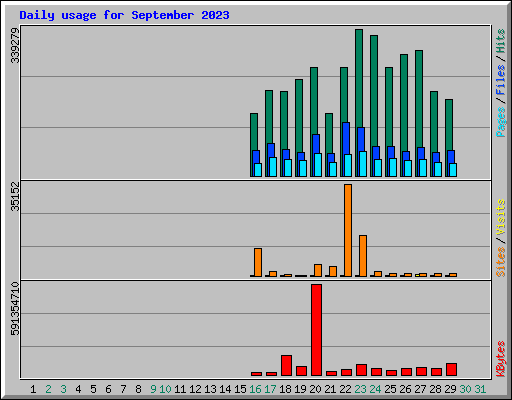The image size is (512, 400).
Task: Click the 339279 hits axis value
Action: point(15,45)
